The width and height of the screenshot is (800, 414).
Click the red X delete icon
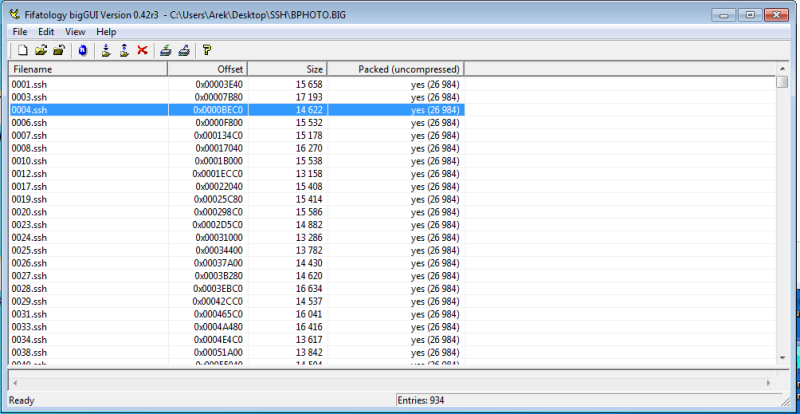142,49
